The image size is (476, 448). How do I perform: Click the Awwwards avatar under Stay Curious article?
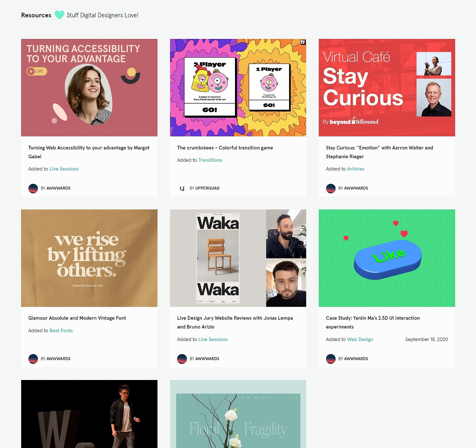[x=331, y=188]
